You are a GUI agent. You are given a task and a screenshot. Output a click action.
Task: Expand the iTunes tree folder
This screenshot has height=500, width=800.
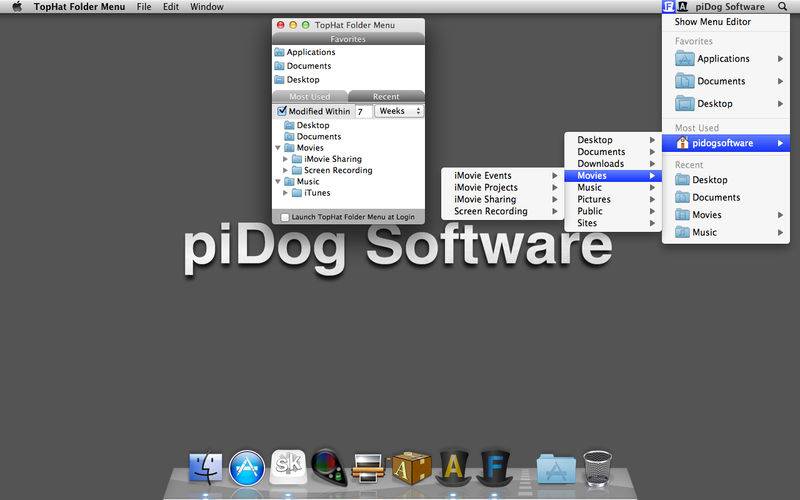[286, 193]
